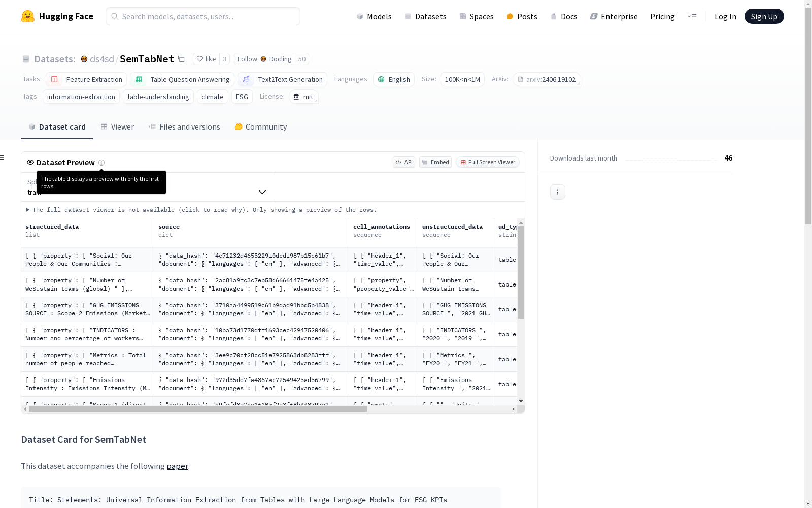Open the Text2Text Generation task tag
The height and width of the screenshot is (508, 812).
point(282,79)
